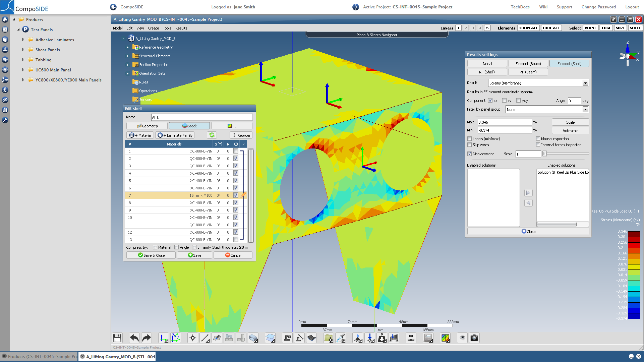Click the camera screenshot icon
Image resolution: width=644 pixels, height=362 pixels.
(474, 338)
